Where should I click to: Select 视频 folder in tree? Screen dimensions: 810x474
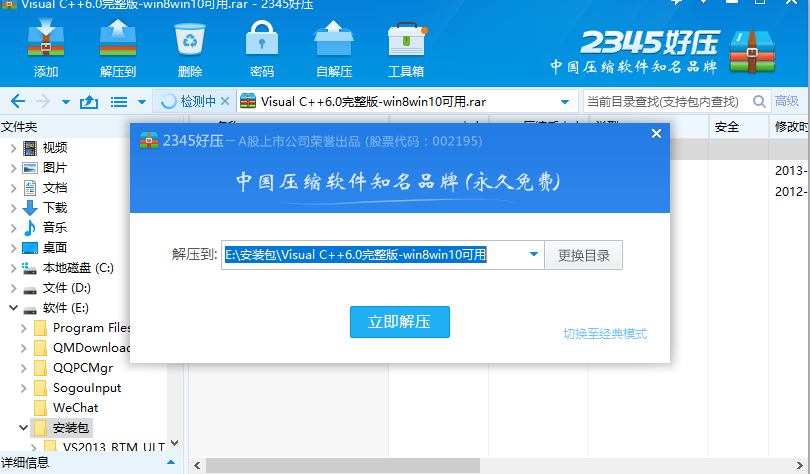pos(55,148)
